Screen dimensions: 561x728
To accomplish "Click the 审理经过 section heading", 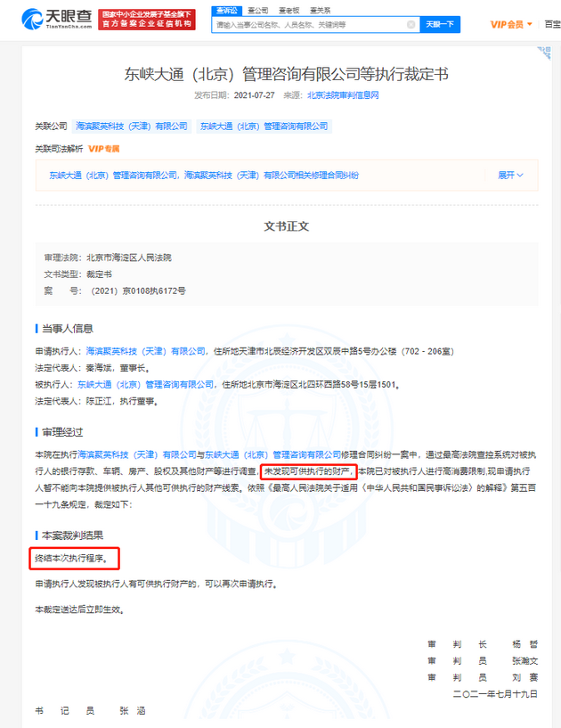I will (62, 432).
